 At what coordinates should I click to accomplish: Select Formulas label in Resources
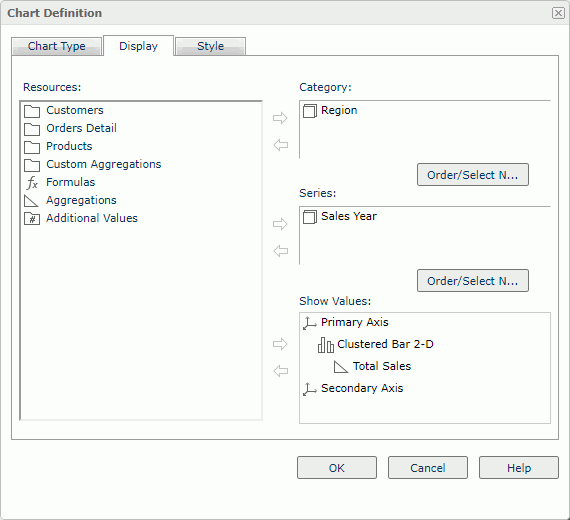click(x=71, y=182)
